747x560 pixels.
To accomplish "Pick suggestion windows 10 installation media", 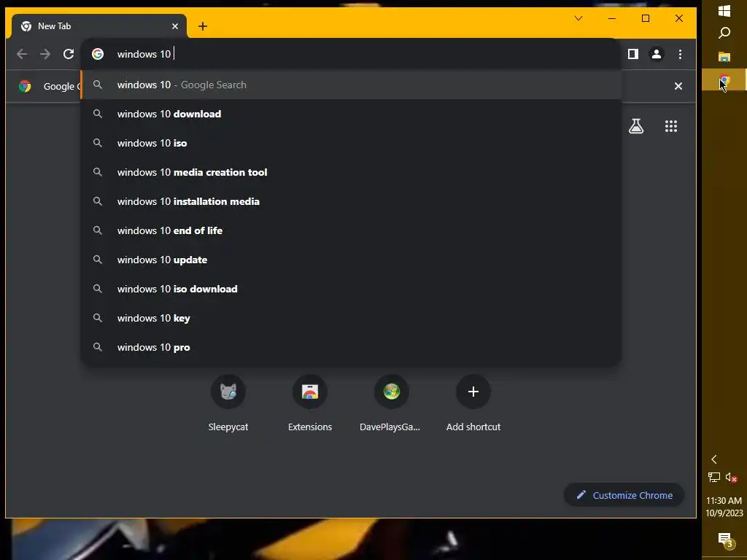I will [x=351, y=201].
